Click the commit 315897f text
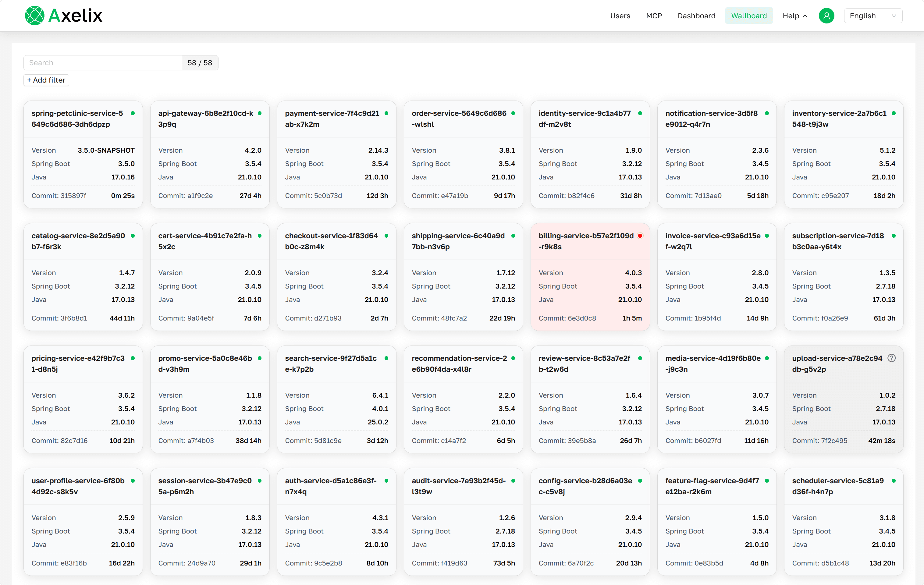 [x=59, y=196]
